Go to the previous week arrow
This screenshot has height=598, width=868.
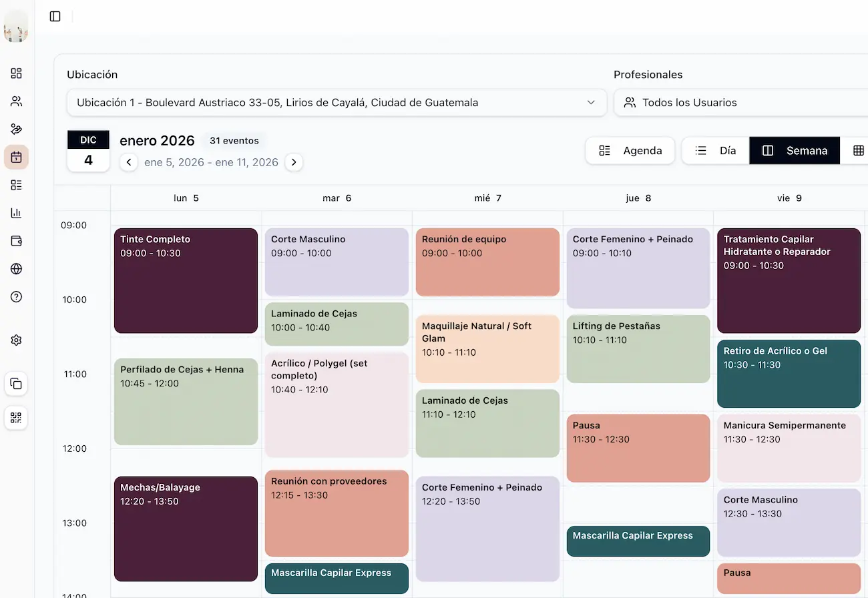click(x=129, y=162)
